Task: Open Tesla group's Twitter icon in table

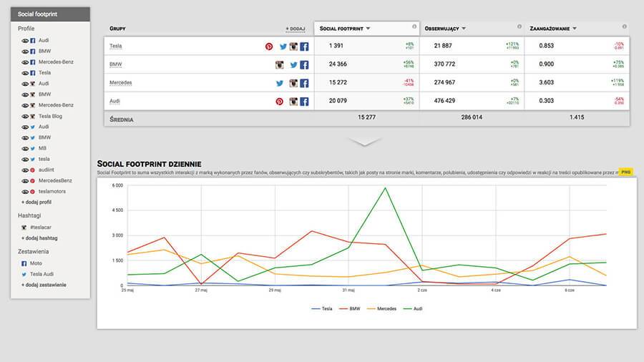Action: pyautogui.click(x=283, y=47)
